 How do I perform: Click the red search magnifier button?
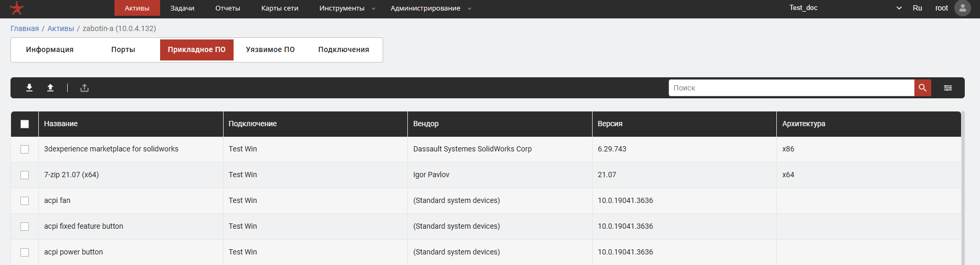point(922,88)
